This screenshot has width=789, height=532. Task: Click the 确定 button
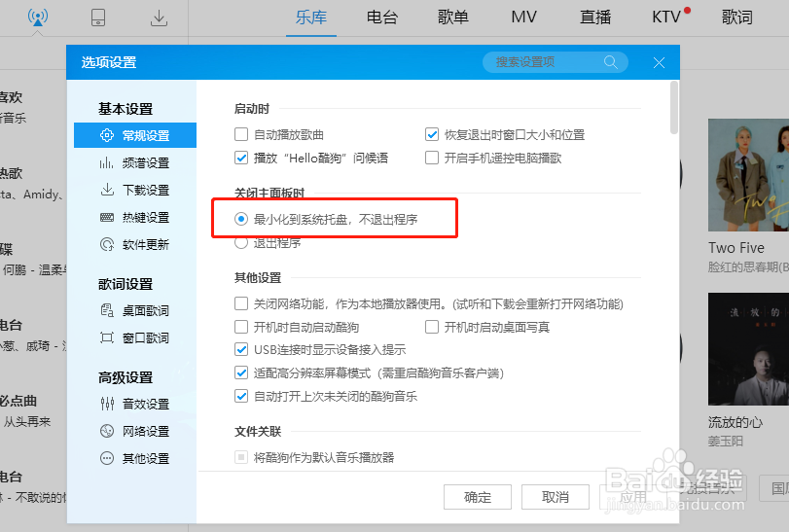coord(478,497)
